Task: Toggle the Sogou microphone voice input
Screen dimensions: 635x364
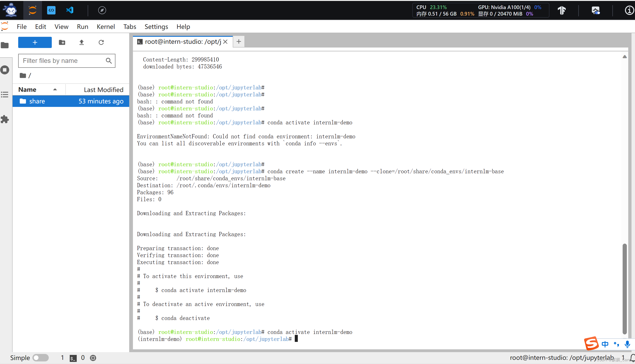Action: pos(627,344)
